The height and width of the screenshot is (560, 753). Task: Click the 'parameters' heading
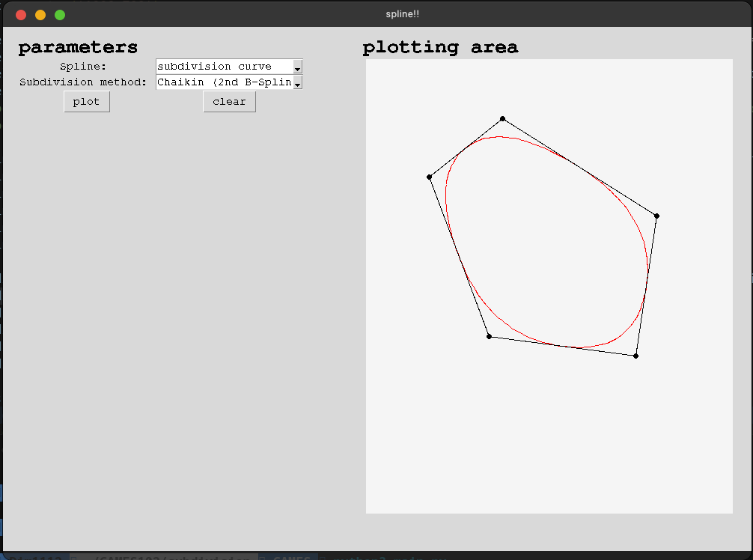78,47
